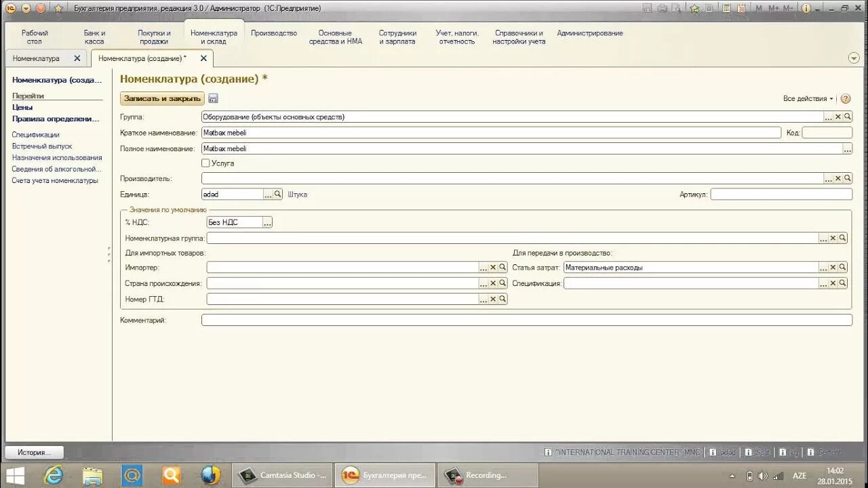Go to Назначения использования link
Viewport: 868px width, 488px height.
(57, 158)
